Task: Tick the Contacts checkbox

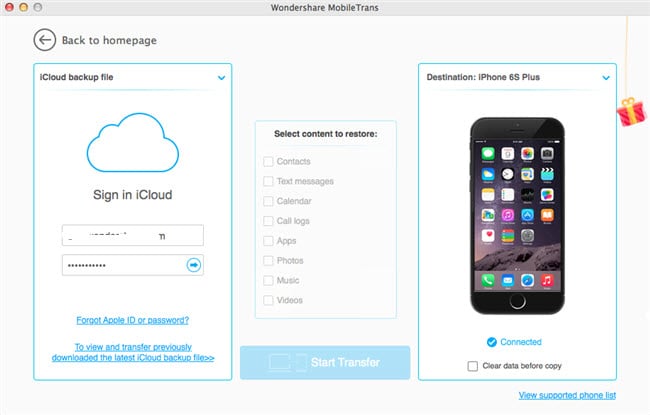Action: [x=268, y=161]
